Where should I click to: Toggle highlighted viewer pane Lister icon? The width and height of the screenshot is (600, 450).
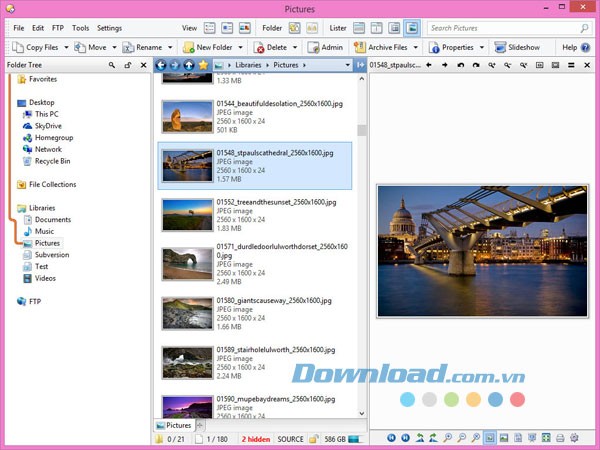[x=412, y=28]
